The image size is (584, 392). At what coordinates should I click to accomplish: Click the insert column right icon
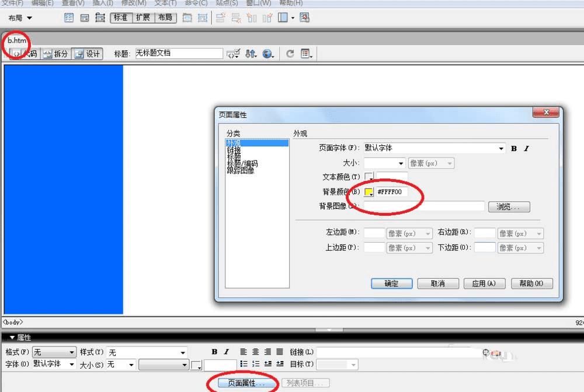[267, 17]
